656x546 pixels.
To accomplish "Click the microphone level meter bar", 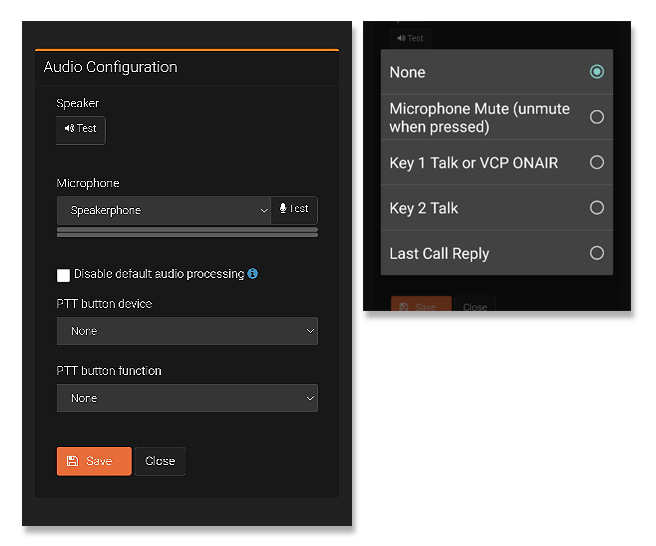I will [187, 232].
